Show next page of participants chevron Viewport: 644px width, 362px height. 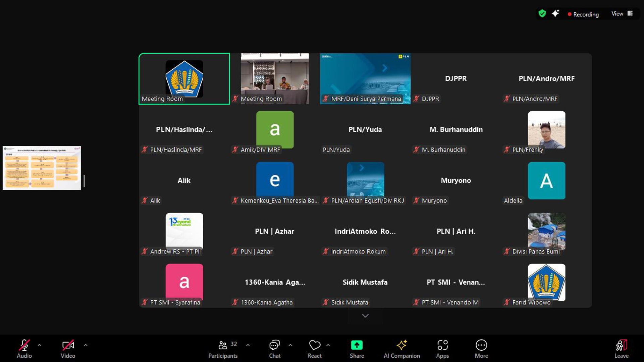365,316
